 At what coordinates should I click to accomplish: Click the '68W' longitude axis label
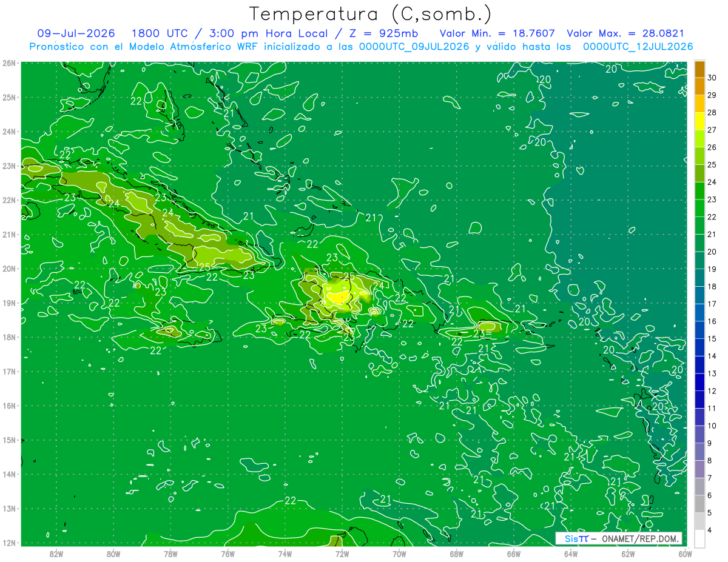(x=457, y=554)
